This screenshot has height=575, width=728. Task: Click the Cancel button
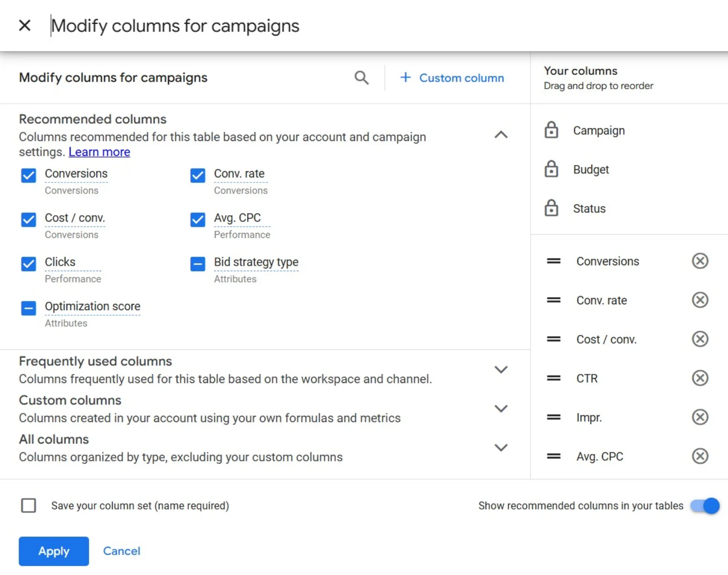pos(121,551)
